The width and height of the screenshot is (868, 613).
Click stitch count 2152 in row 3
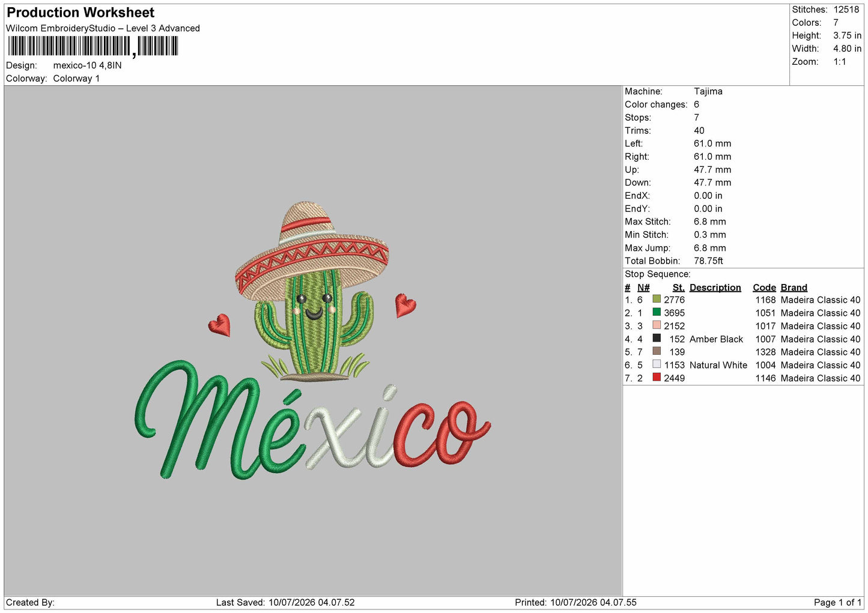(x=674, y=327)
